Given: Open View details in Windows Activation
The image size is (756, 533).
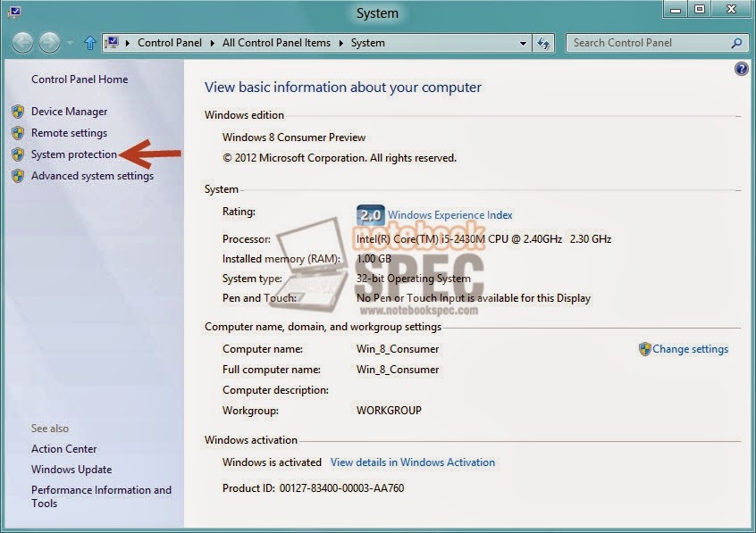Looking at the screenshot, I should (x=413, y=462).
